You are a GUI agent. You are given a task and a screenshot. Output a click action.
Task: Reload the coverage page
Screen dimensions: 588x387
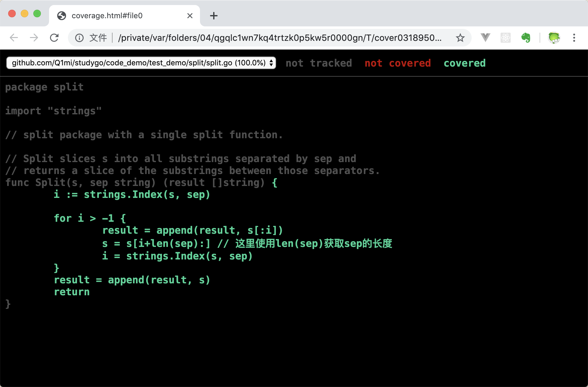point(54,38)
